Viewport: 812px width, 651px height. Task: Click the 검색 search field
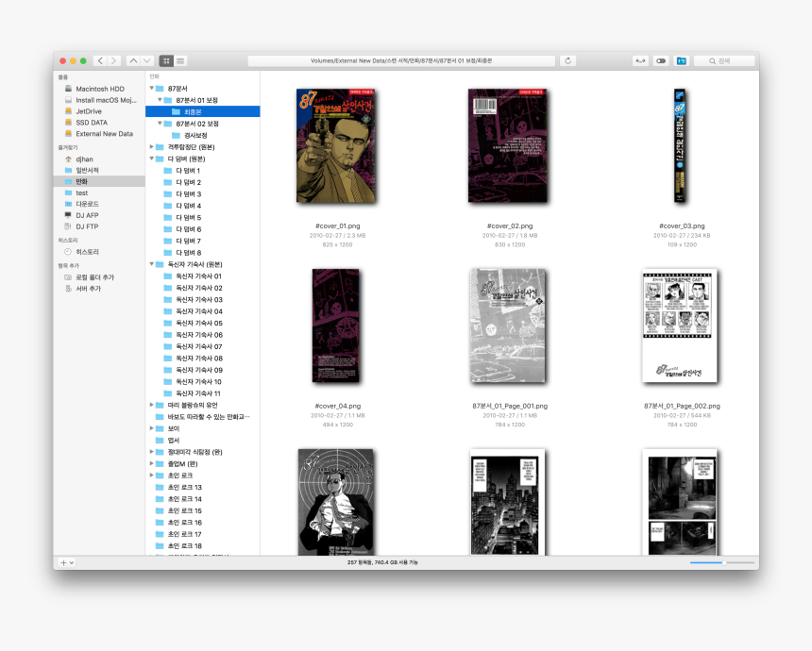pos(724,61)
